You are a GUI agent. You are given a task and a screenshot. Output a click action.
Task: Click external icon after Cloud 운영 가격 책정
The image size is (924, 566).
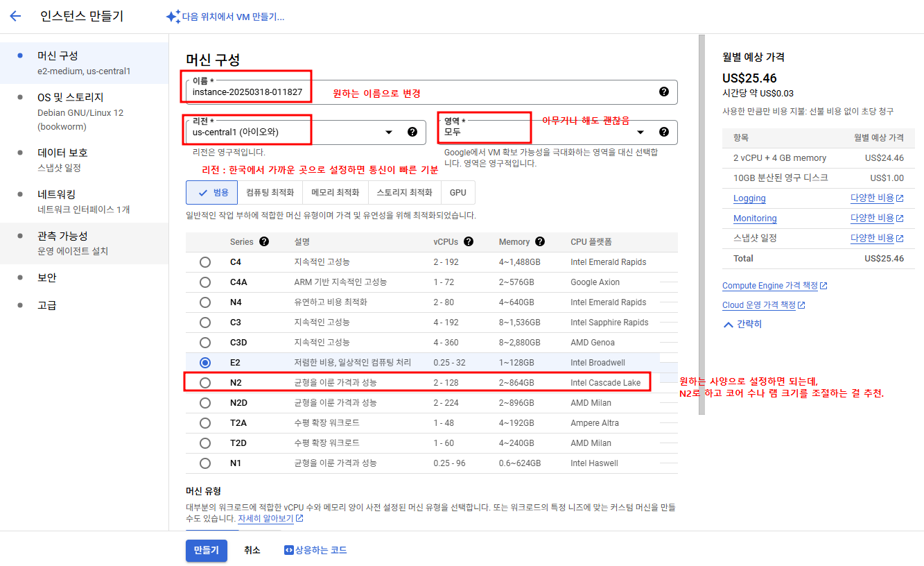click(801, 305)
